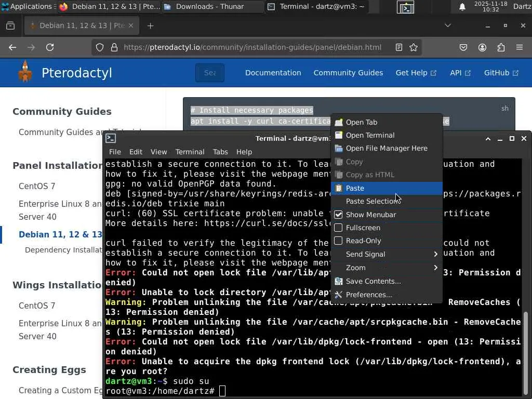Select Paste Selection entry

(x=387, y=201)
